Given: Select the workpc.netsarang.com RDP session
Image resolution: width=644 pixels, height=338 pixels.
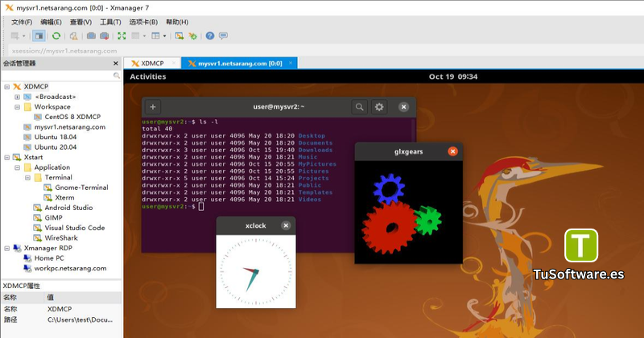Looking at the screenshot, I should tap(70, 268).
